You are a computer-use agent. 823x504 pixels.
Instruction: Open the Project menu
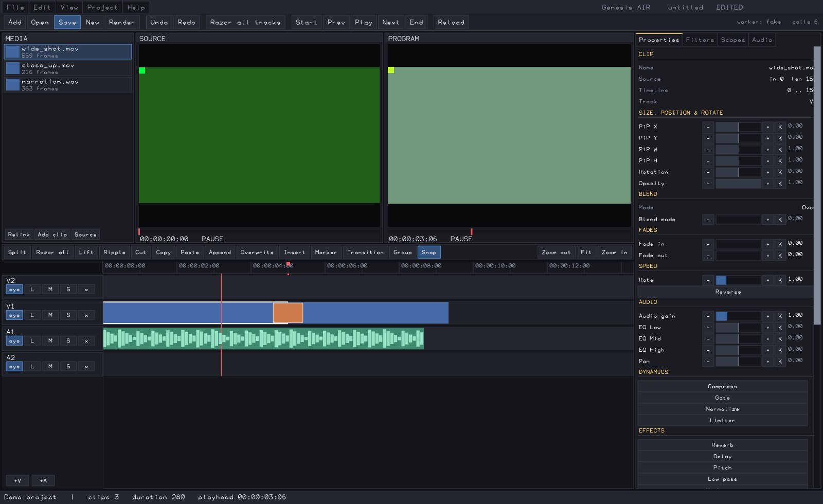102,7
